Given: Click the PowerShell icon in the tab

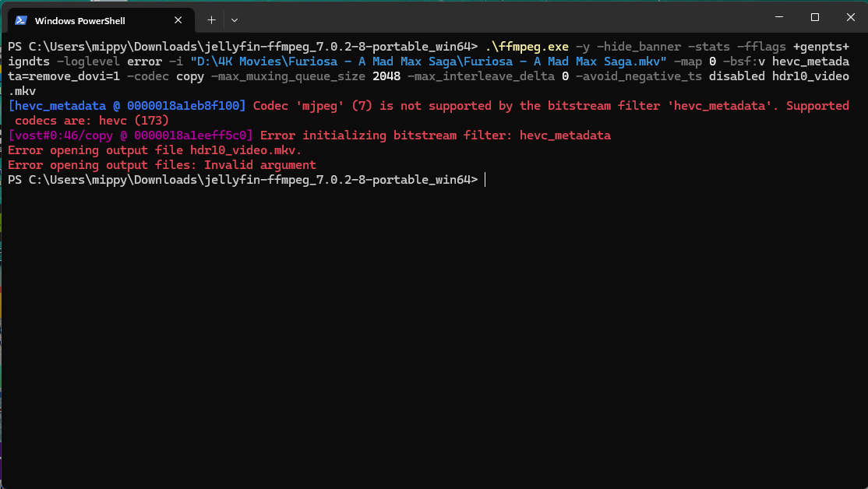Looking at the screenshot, I should (x=21, y=20).
